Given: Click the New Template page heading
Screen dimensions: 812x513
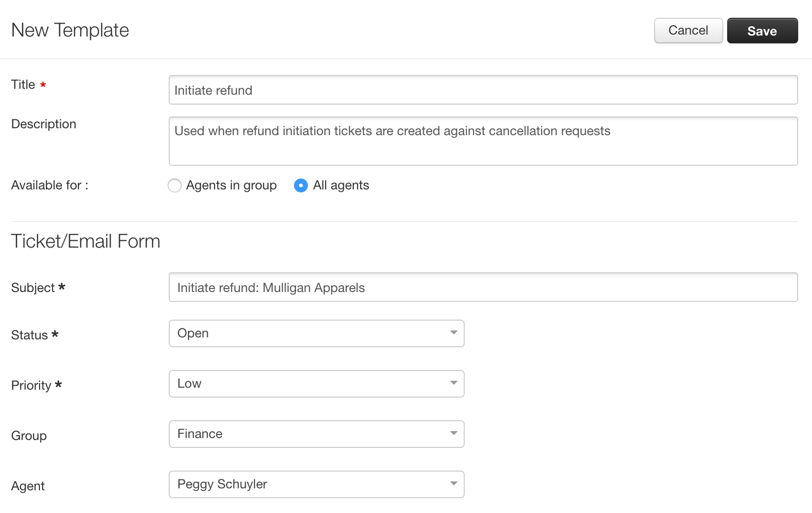Looking at the screenshot, I should click(70, 31).
